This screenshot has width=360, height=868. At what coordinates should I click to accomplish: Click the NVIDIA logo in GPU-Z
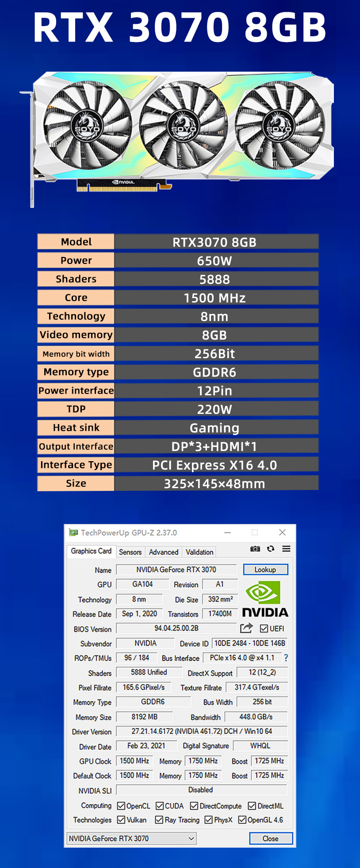[x=265, y=600]
